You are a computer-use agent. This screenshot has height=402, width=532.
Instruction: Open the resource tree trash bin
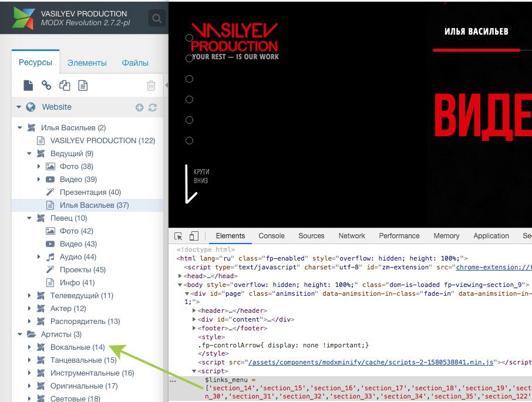pyautogui.click(x=151, y=86)
